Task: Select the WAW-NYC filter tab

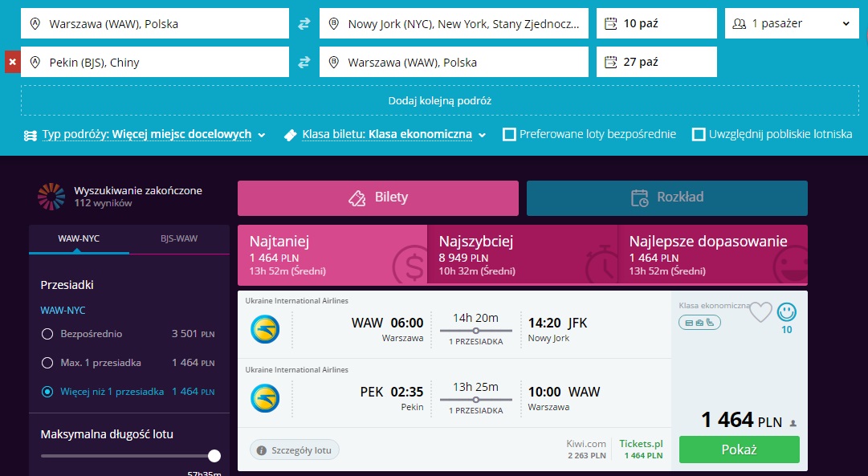Action: tap(79, 238)
